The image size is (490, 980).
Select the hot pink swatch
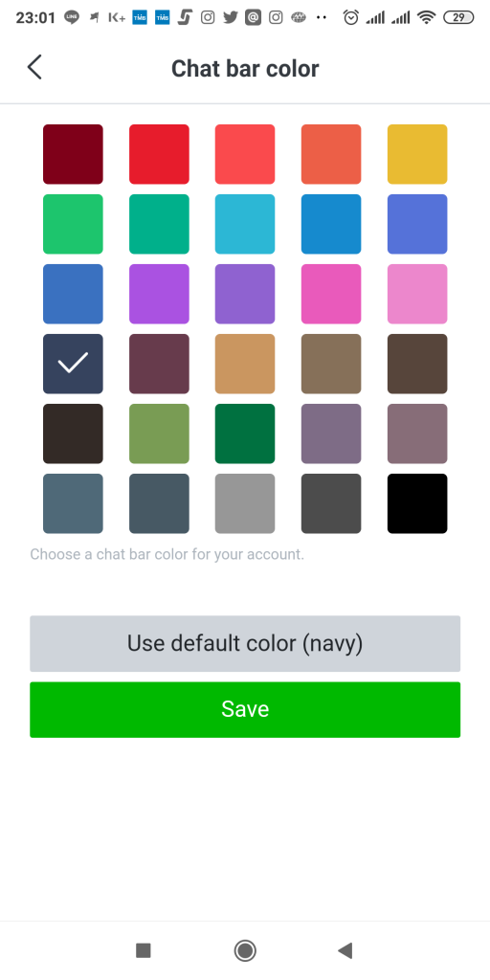coord(331,294)
